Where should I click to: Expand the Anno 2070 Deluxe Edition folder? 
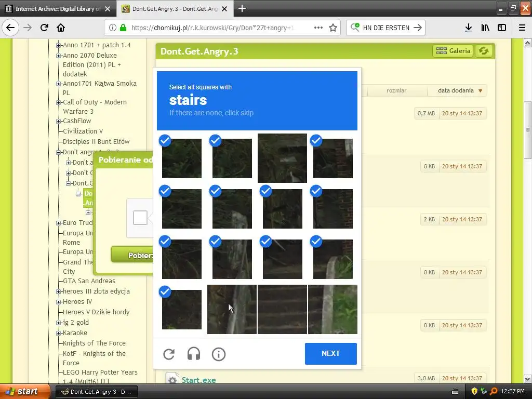[x=58, y=56]
